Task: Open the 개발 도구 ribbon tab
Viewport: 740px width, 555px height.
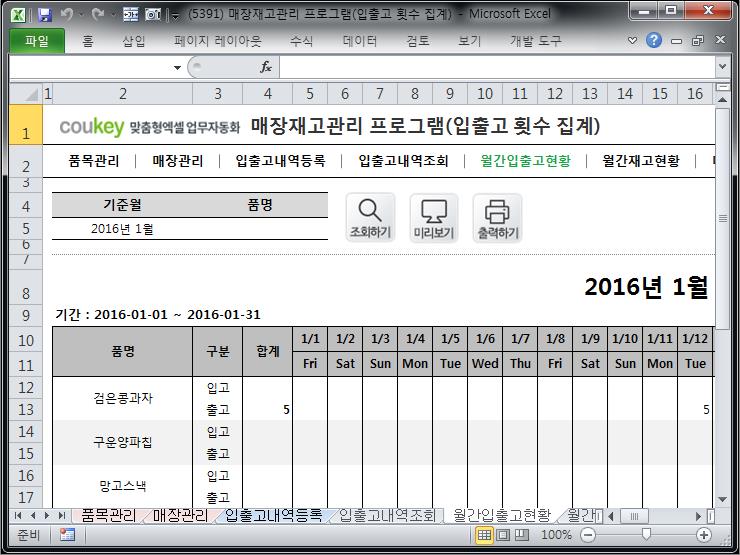Action: coord(535,41)
